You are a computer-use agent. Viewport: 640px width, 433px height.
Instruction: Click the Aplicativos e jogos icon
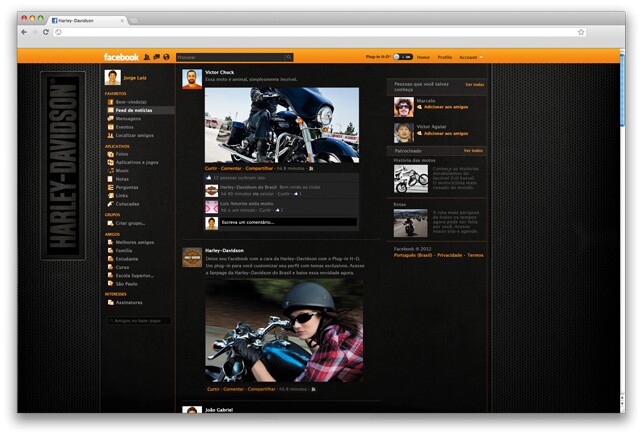[110, 162]
